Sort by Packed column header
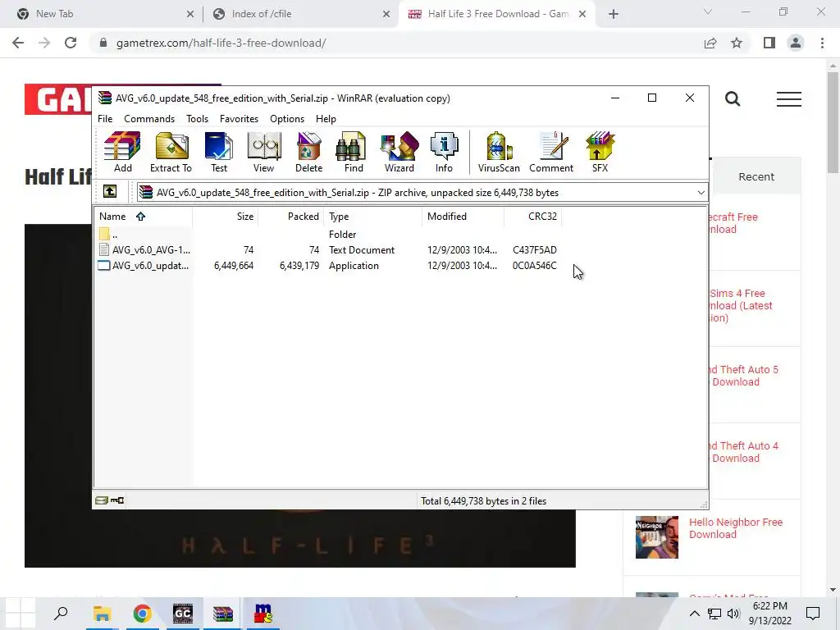Screen dimensions: 840x630 pos(291,217)
